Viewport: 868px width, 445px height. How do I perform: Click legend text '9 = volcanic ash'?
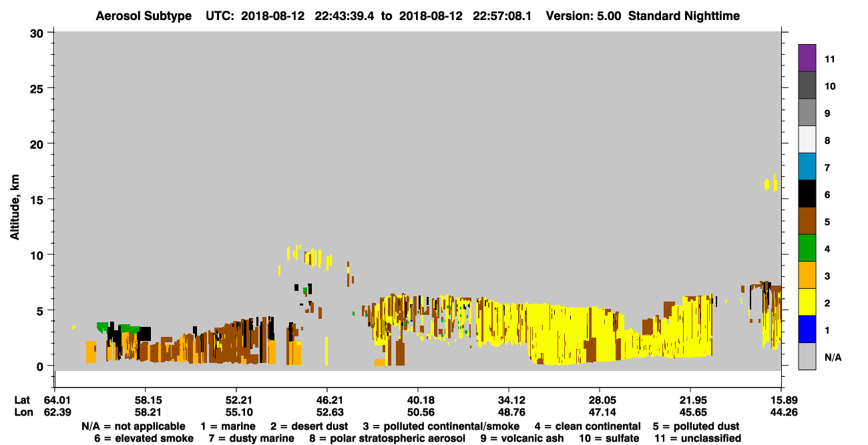[523, 438]
